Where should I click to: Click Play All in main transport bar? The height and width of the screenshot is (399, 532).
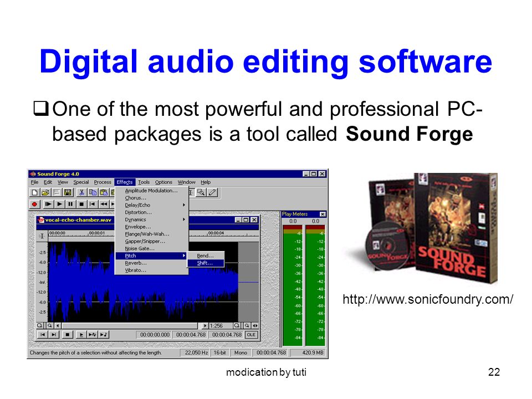click(x=48, y=204)
